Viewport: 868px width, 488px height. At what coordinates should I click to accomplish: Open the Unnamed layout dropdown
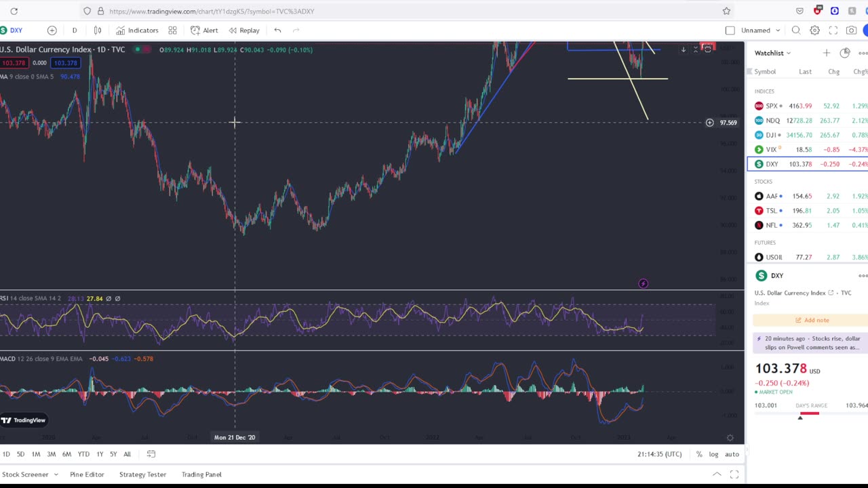[x=761, y=30]
